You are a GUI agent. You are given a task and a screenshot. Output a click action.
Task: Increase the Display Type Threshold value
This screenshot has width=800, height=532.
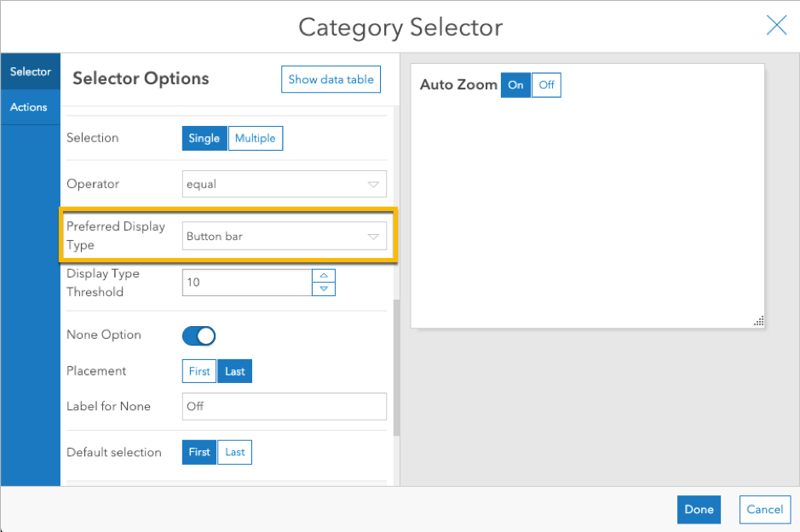pos(324,276)
